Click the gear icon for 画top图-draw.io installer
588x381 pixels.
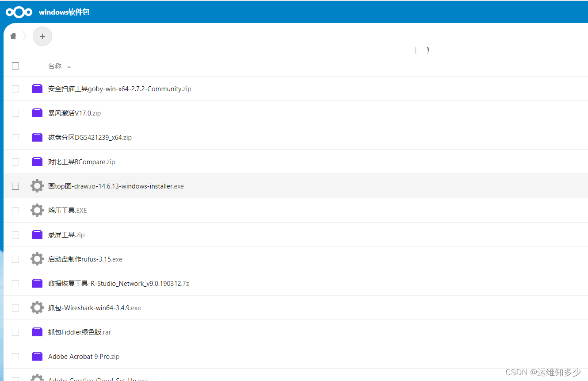(37, 186)
